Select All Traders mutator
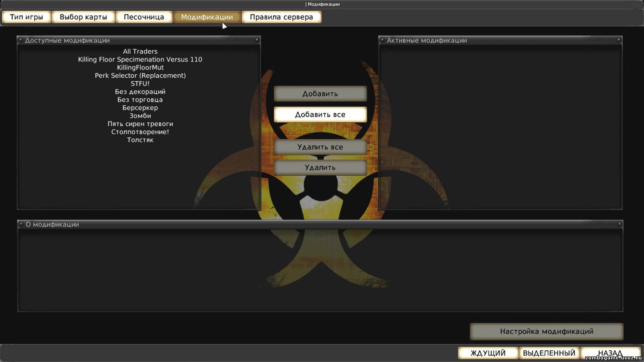The width and height of the screenshot is (644, 362). point(140,52)
